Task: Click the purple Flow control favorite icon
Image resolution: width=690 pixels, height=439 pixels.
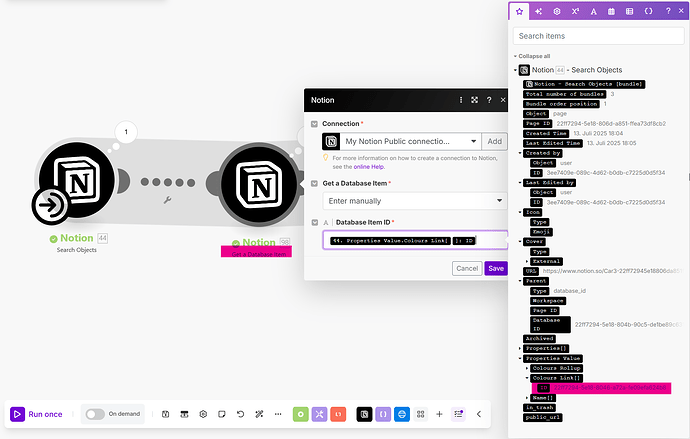Action: [319, 414]
